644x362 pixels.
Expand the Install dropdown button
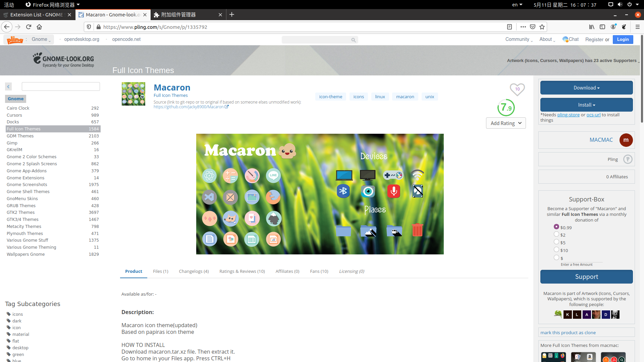(x=586, y=105)
